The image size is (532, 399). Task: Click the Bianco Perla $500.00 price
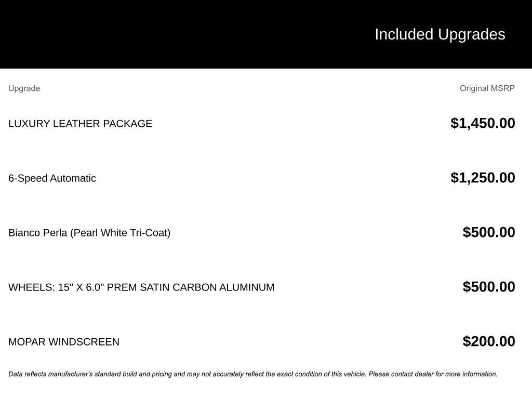tap(489, 232)
